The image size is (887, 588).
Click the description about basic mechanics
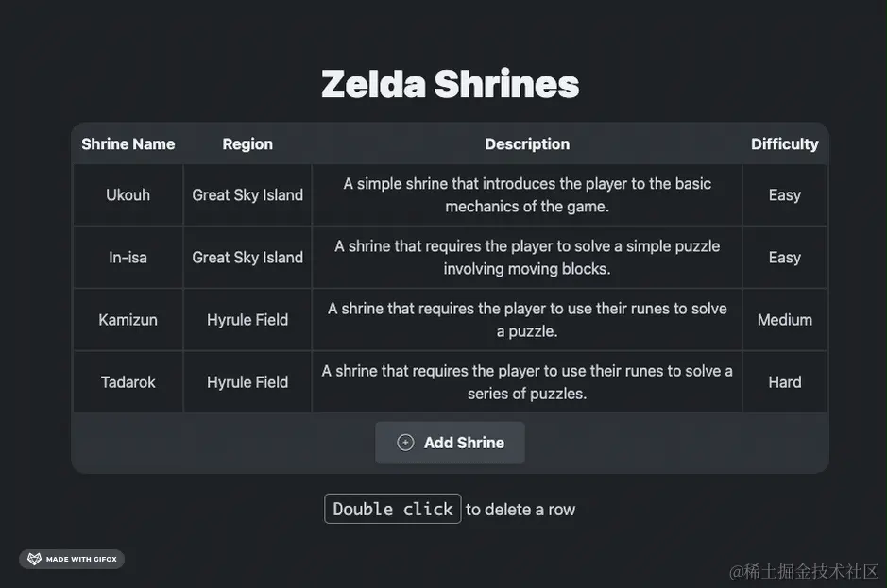527,195
